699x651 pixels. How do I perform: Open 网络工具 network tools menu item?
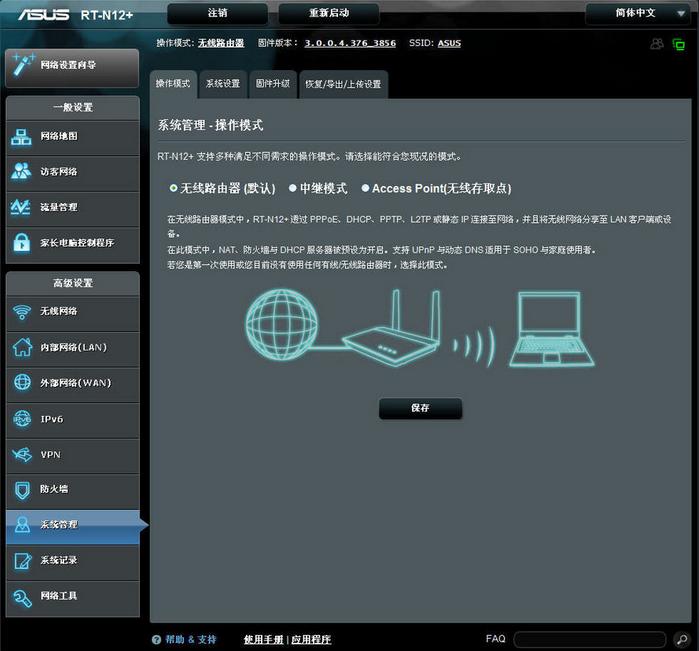pyautogui.click(x=73, y=598)
